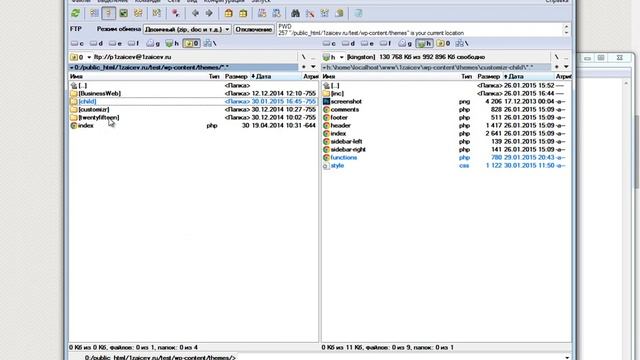Image resolution: width=640 pixels, height=360 pixels.
Task: Open the right panel favorites star menu
Action: point(556,67)
